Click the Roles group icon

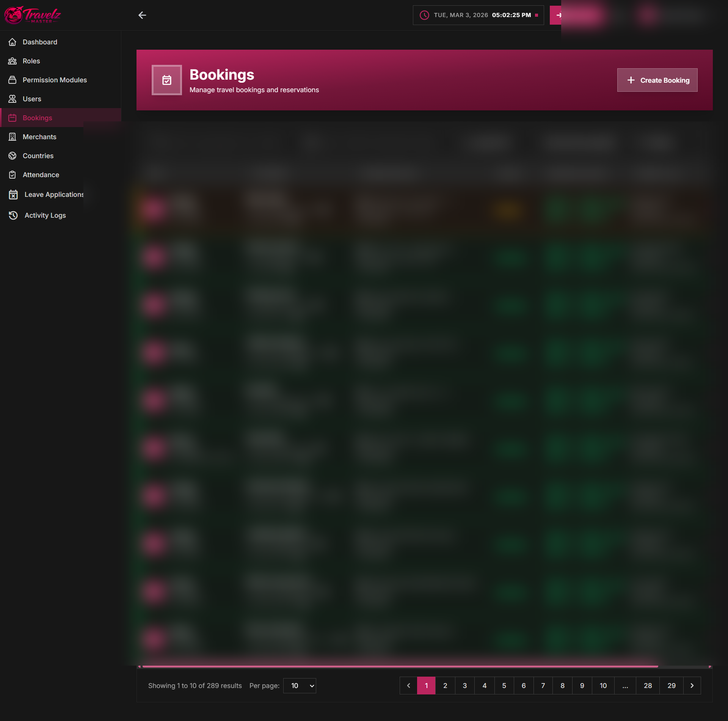pos(13,61)
